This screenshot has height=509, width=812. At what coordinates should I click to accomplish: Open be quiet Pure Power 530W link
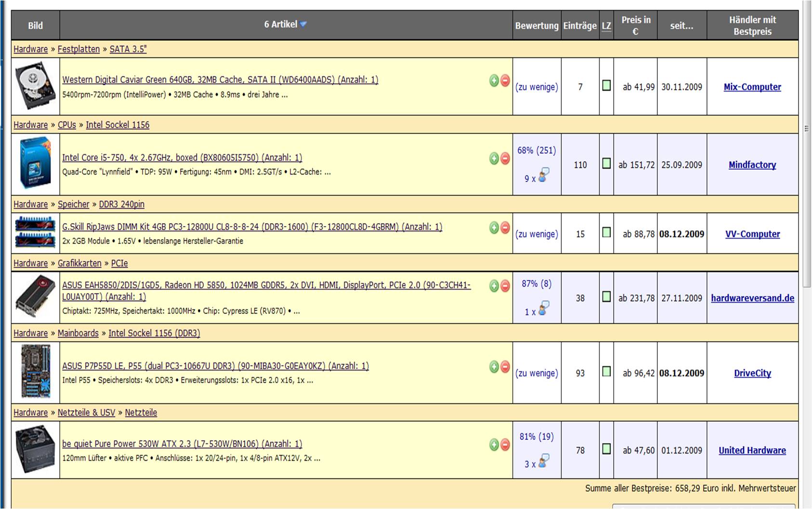pos(182,444)
